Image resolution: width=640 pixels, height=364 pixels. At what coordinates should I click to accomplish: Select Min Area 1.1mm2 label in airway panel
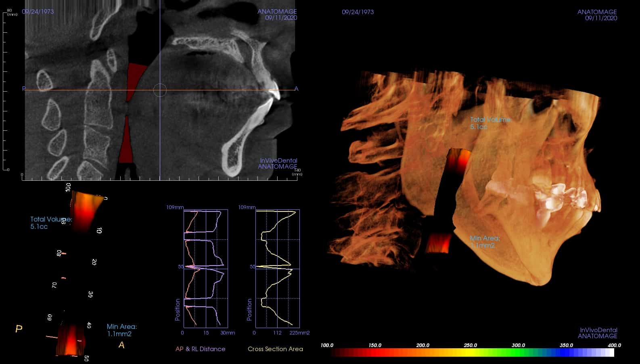point(121,330)
